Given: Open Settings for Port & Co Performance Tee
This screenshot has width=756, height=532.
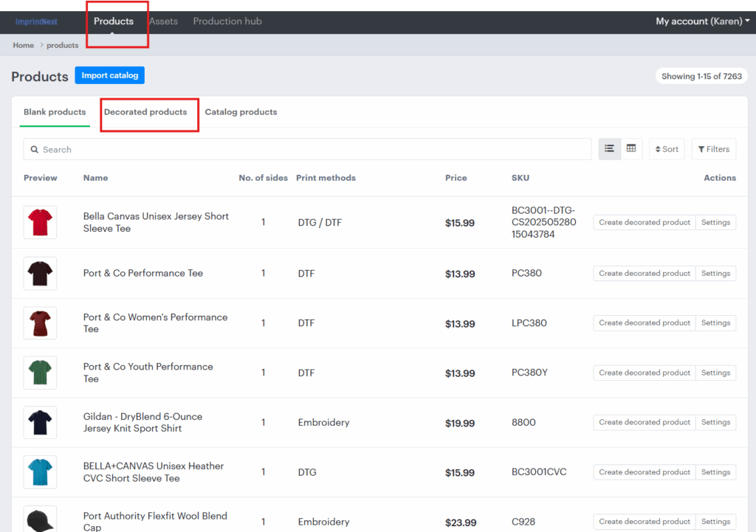Looking at the screenshot, I should (715, 273).
